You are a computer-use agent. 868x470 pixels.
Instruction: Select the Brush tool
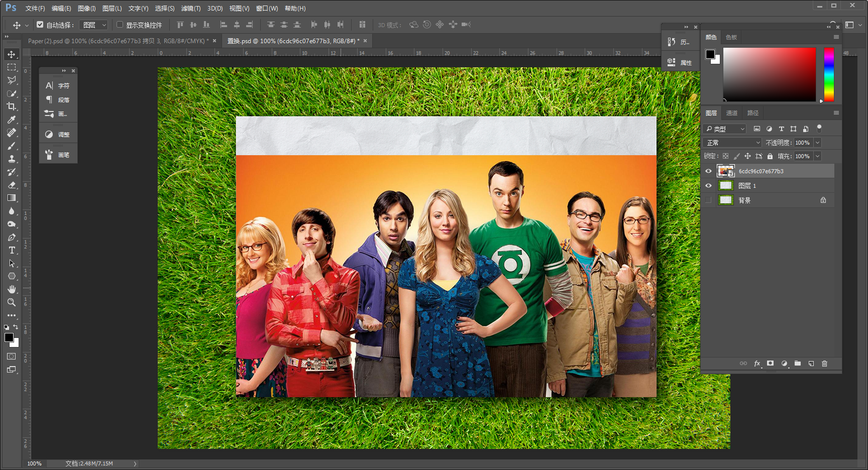(x=12, y=146)
